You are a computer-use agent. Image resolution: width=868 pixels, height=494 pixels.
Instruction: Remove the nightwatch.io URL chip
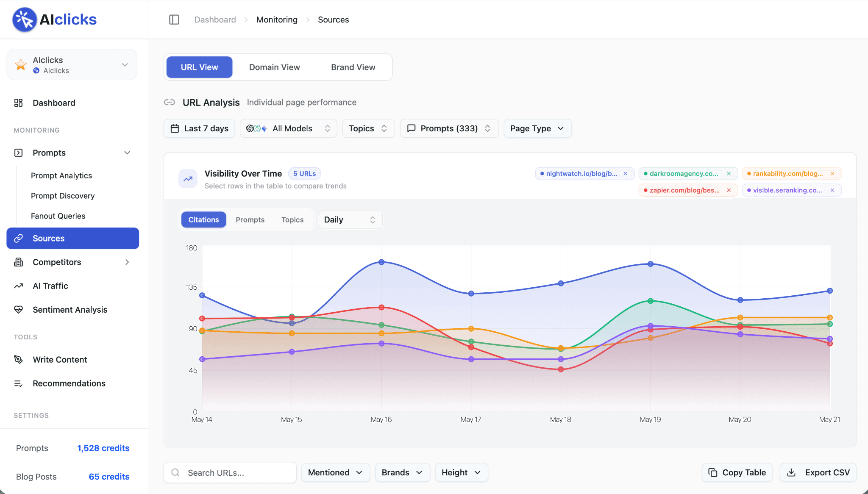[x=625, y=174]
